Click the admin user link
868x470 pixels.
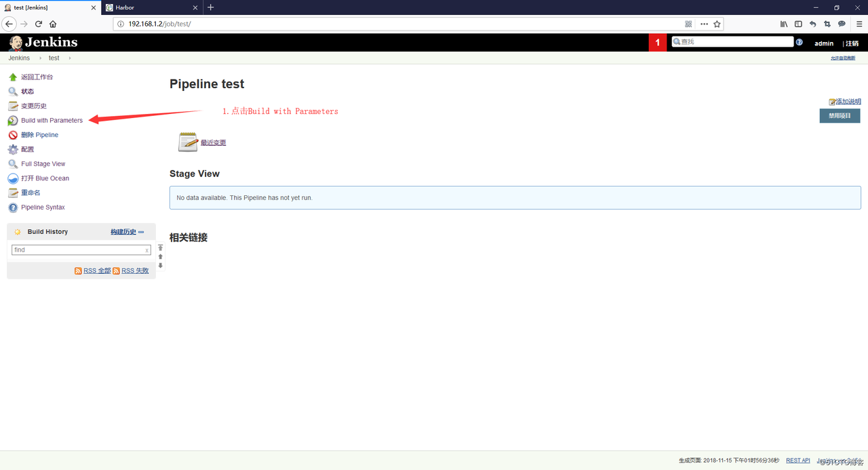824,43
